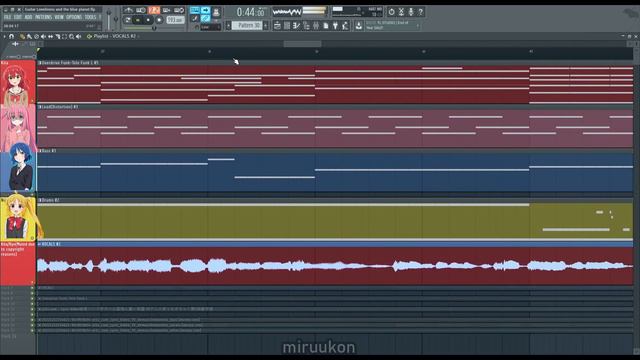
Task: Open the Line snap dropdown
Action: click(211, 27)
